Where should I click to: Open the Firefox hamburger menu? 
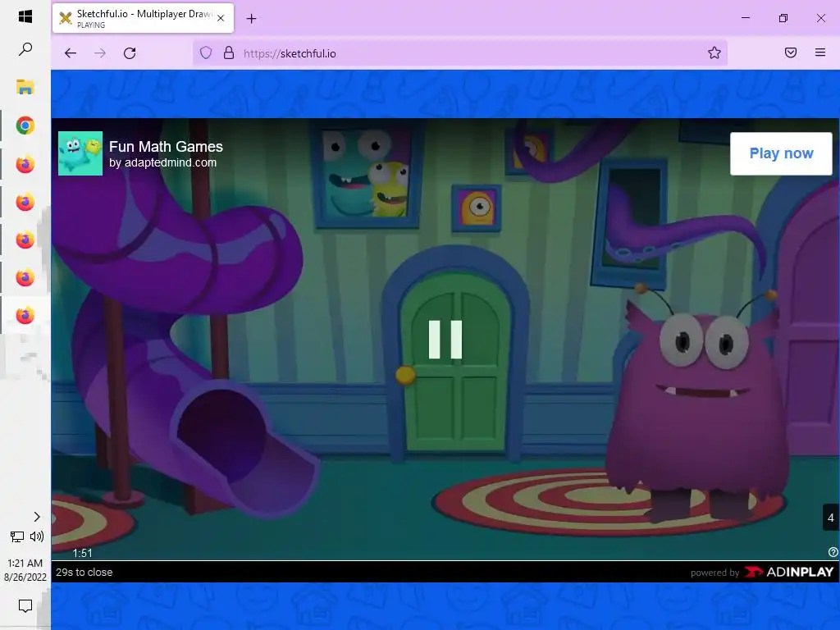(x=820, y=52)
